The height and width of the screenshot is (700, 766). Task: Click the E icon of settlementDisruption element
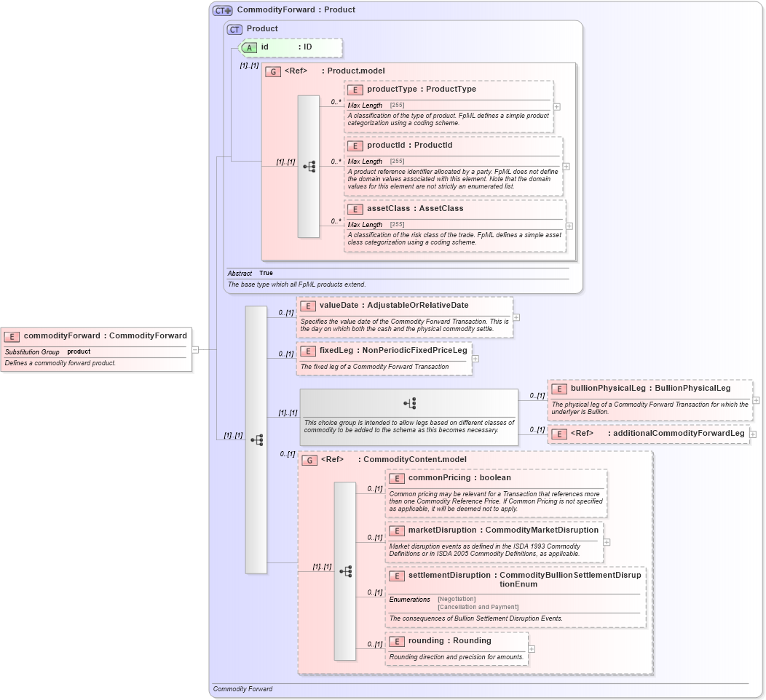[397, 576]
